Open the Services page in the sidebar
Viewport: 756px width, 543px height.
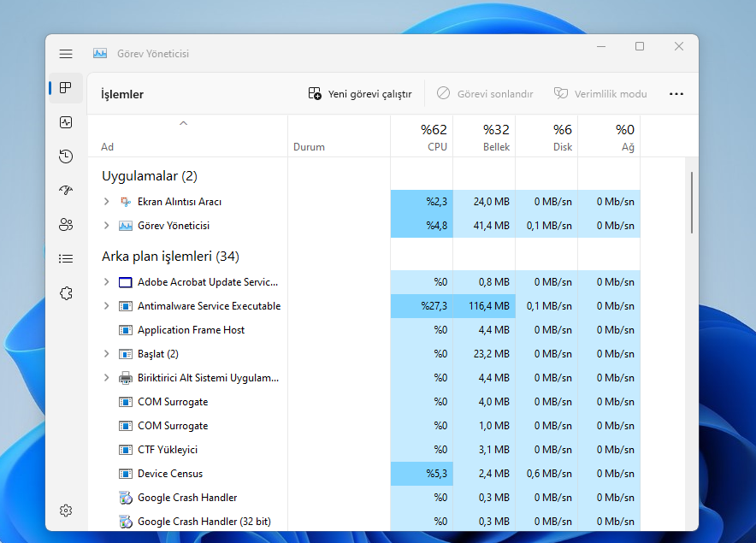(x=66, y=293)
